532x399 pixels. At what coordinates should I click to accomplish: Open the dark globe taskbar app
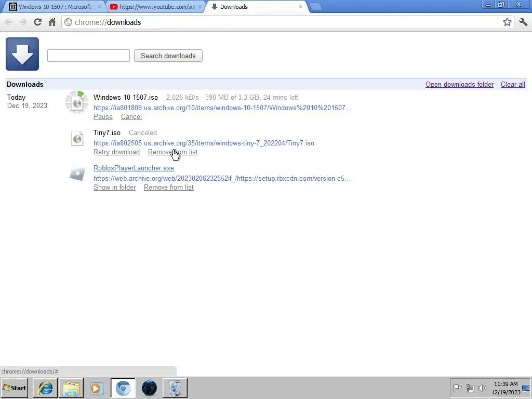coord(149,388)
